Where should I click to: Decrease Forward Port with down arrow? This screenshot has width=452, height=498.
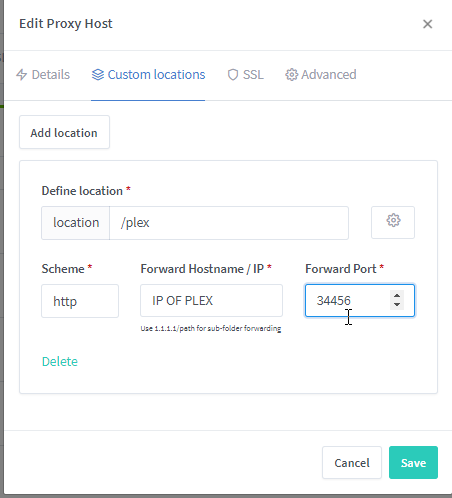click(397, 305)
